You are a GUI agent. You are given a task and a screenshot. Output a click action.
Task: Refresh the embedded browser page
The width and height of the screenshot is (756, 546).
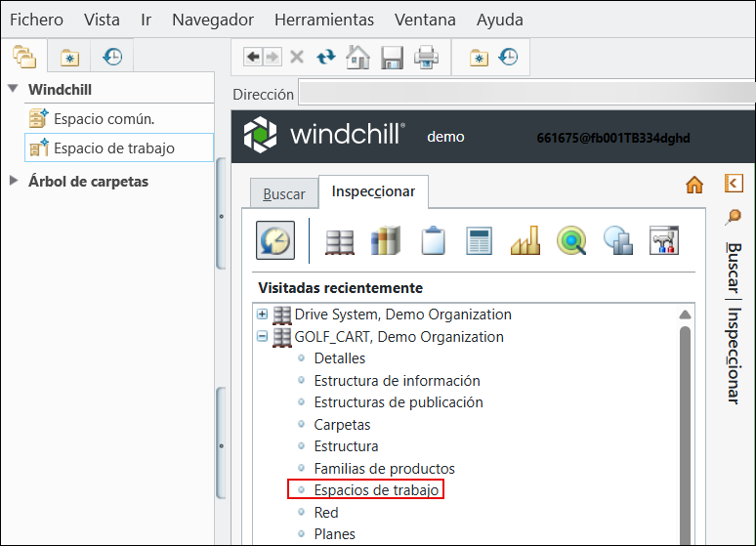click(326, 57)
